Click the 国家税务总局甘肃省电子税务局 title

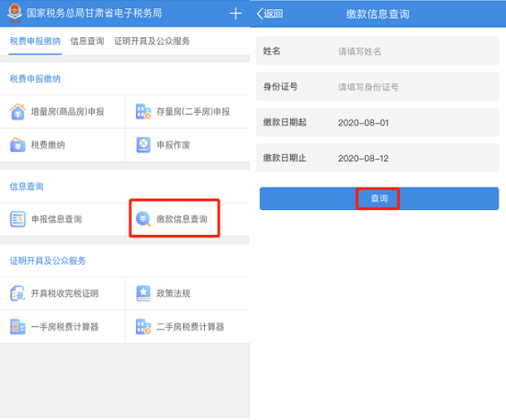click(x=95, y=13)
